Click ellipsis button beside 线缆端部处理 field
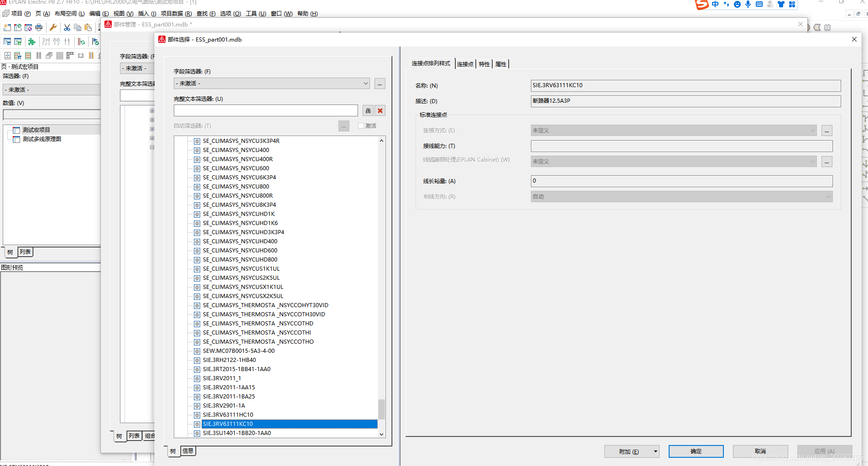The height and width of the screenshot is (466, 868). 826,162
